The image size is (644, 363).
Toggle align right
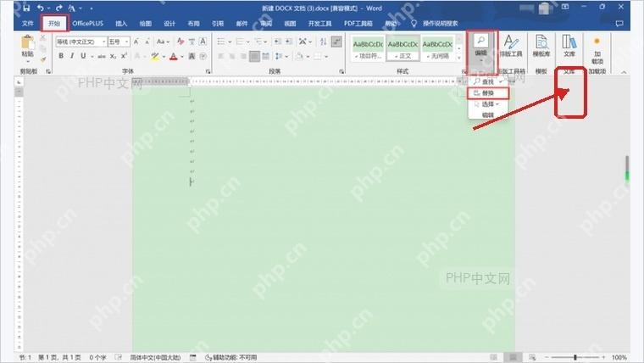(x=243, y=56)
